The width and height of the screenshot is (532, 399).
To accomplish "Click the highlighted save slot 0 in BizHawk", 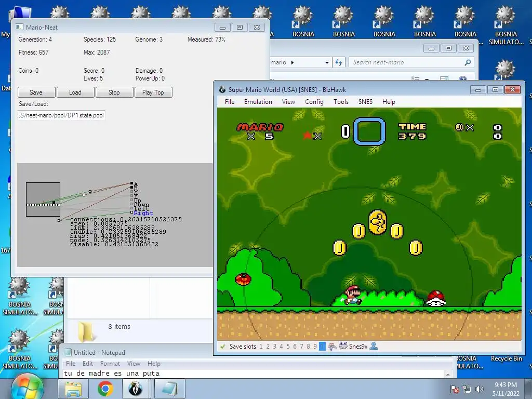I will click(322, 347).
